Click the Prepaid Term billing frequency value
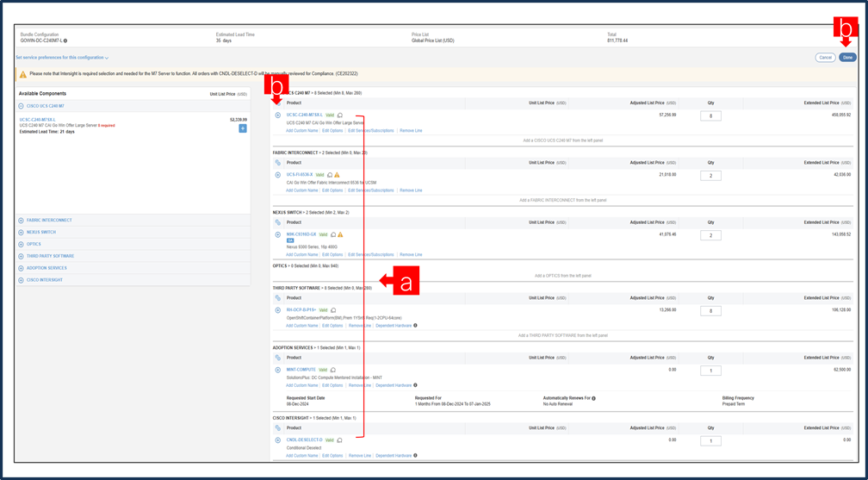Screen dimensions: 868x480 [734, 404]
